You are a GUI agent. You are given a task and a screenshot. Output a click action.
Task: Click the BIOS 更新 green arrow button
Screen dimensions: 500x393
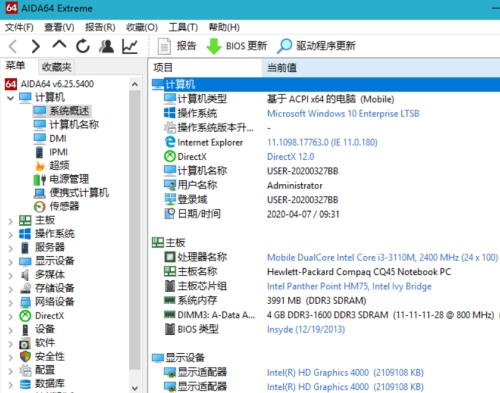point(237,46)
